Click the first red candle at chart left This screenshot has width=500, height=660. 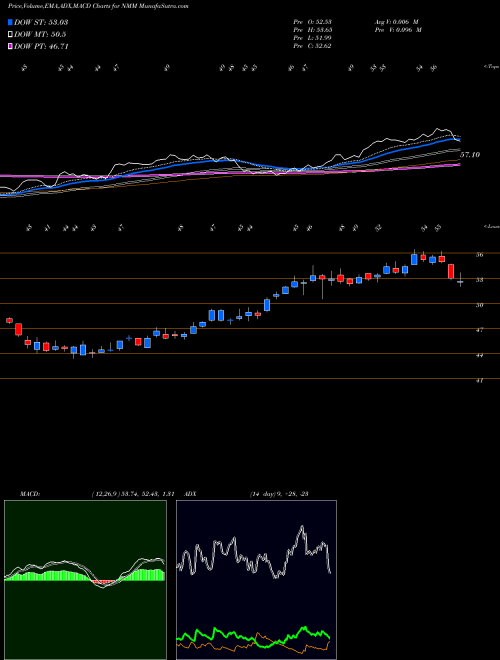(x=9, y=320)
